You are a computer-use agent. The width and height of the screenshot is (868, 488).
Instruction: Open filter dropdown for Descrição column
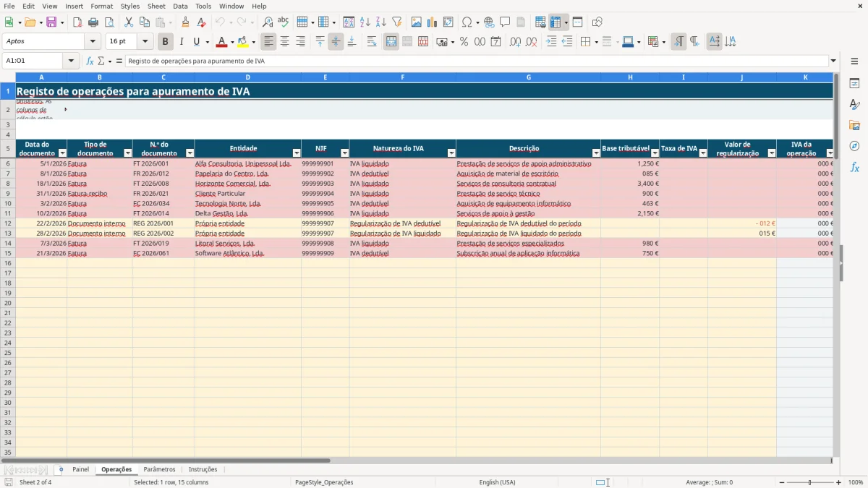point(596,153)
